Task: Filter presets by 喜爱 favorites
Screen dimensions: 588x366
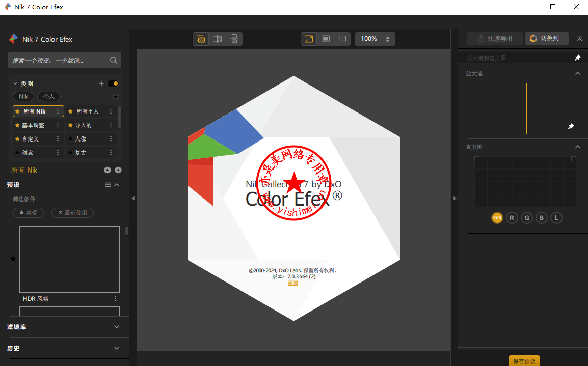Action: [29, 213]
